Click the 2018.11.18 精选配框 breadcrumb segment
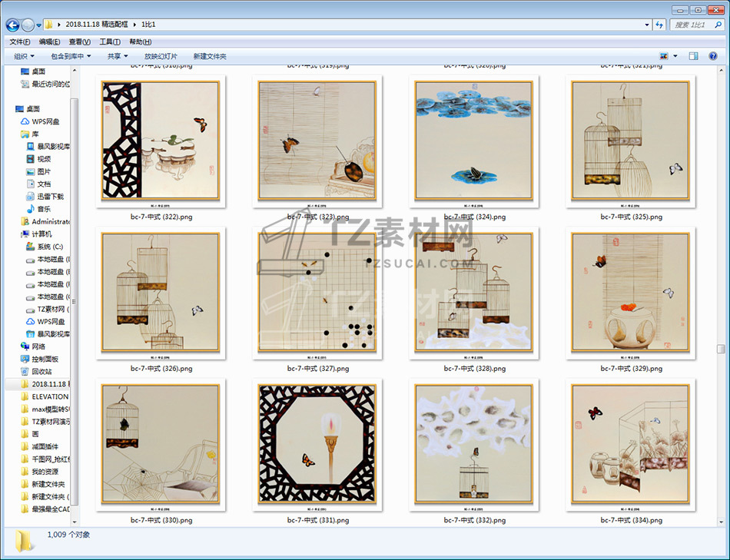Screen dimensions: 730x560 click(97, 25)
